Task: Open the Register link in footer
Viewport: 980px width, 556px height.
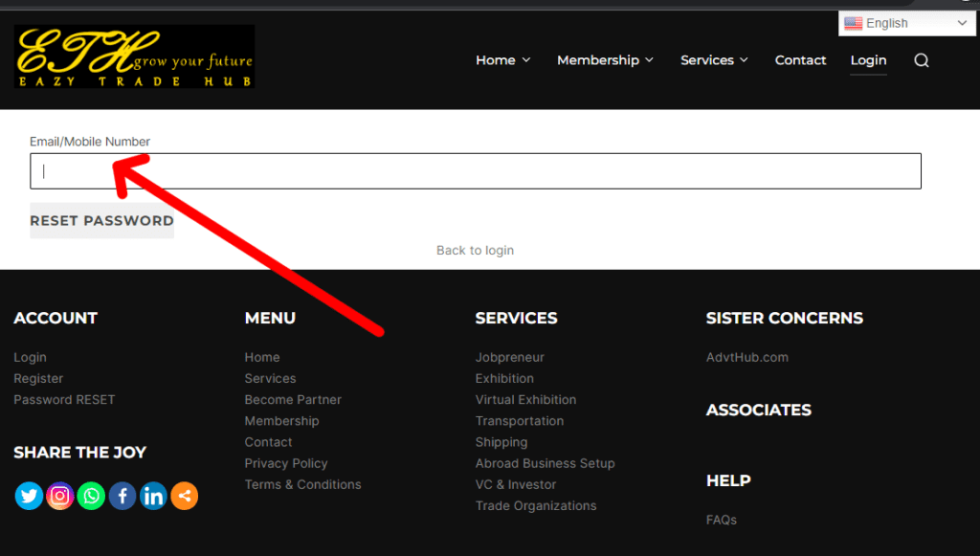Action: [38, 378]
